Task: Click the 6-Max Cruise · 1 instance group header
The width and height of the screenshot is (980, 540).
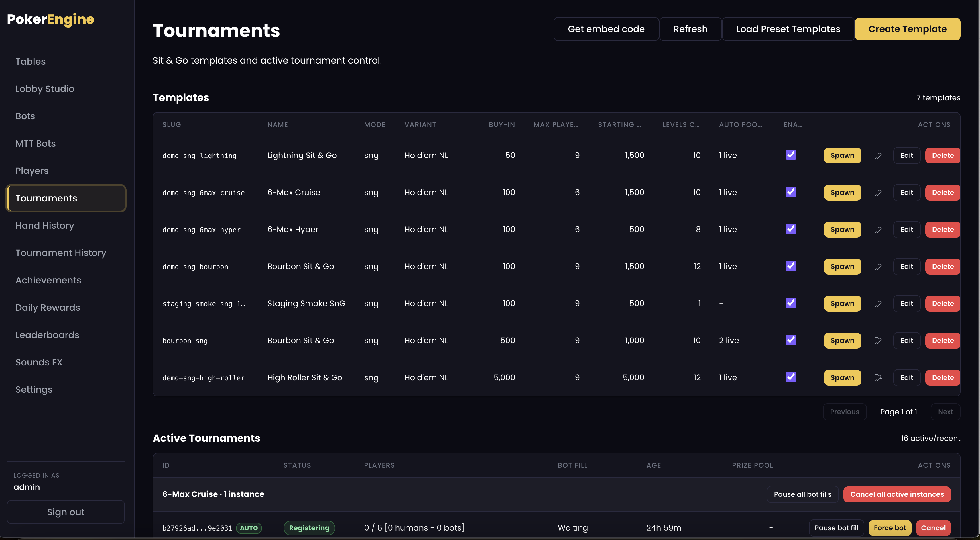Action: [213, 494]
